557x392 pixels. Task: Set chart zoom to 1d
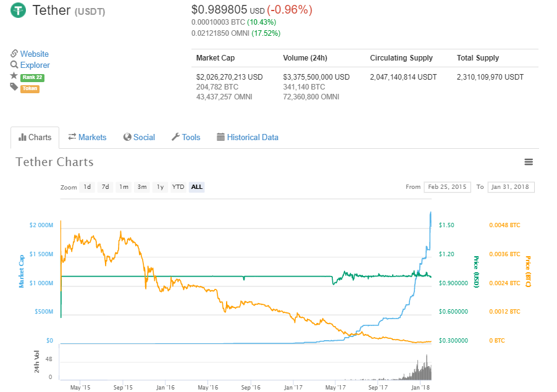click(87, 187)
